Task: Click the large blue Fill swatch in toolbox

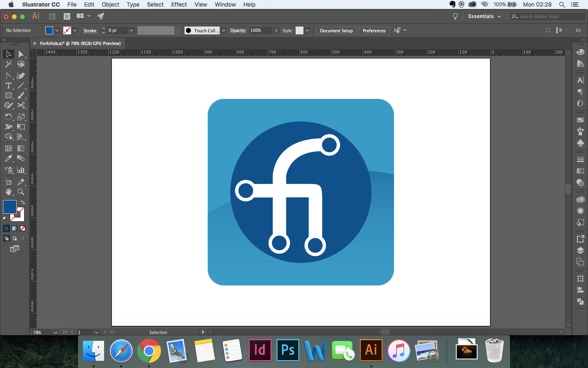Action: coord(10,207)
